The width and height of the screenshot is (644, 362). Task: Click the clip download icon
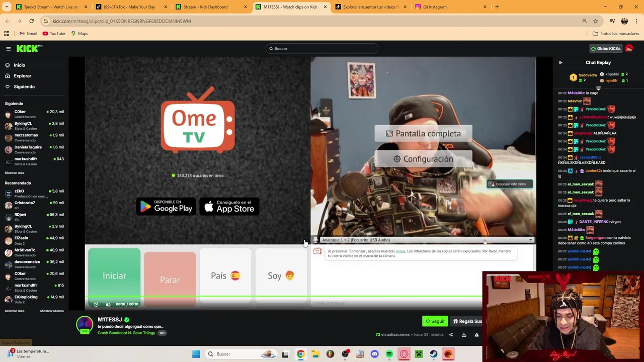[x=464, y=335]
